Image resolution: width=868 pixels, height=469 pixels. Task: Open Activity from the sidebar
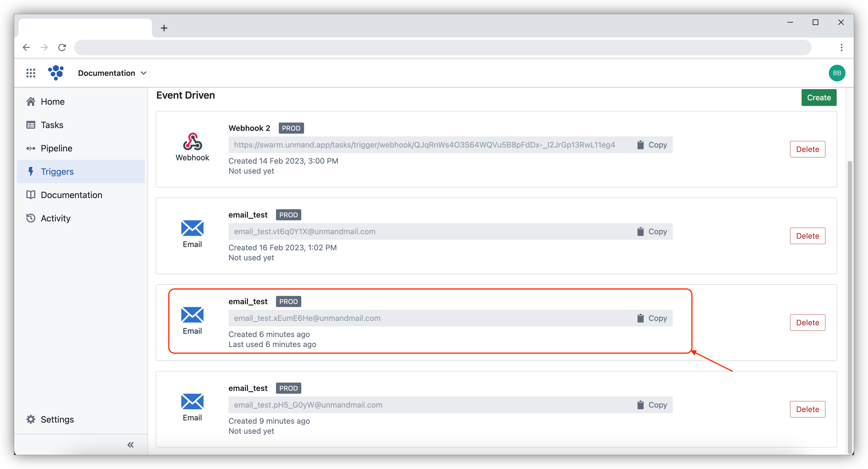55,218
